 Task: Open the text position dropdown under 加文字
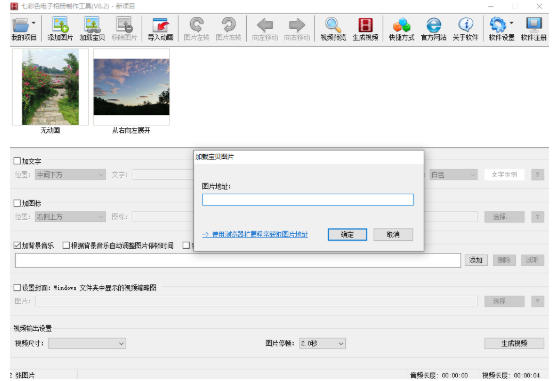[x=70, y=175]
